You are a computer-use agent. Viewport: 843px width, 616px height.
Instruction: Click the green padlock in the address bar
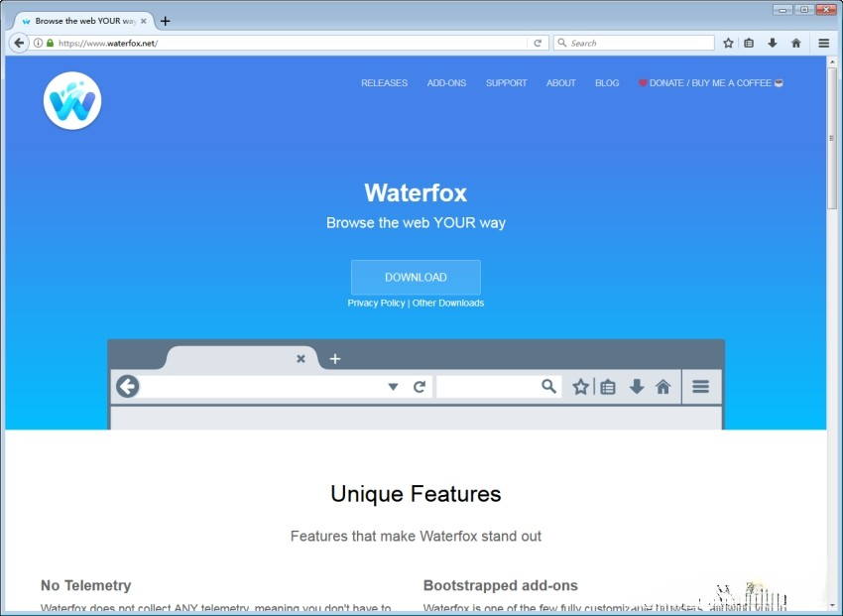tap(49, 43)
